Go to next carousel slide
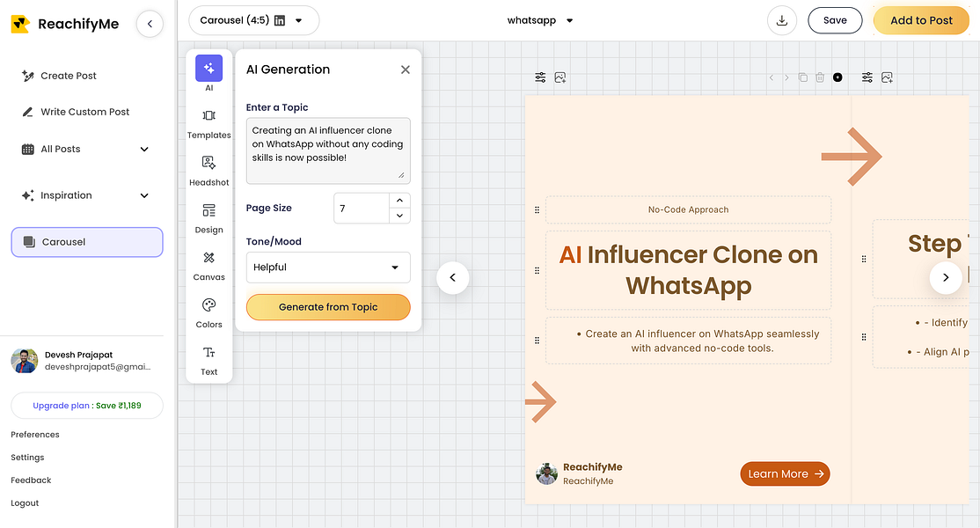Viewport: 980px width, 528px height. coord(946,277)
